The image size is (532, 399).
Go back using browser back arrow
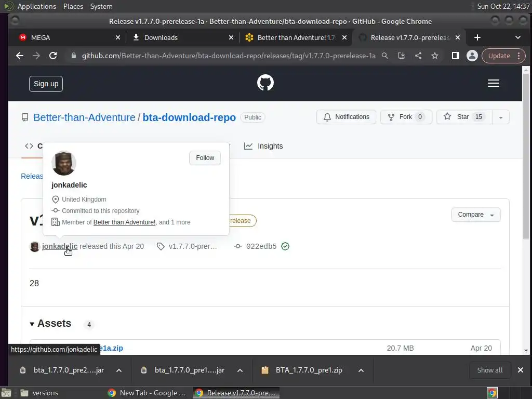pyautogui.click(x=20, y=56)
